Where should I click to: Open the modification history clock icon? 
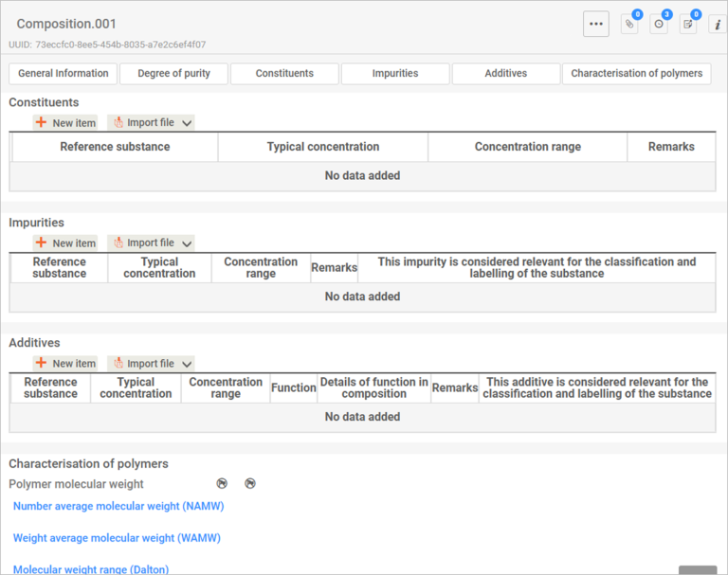pyautogui.click(x=659, y=24)
